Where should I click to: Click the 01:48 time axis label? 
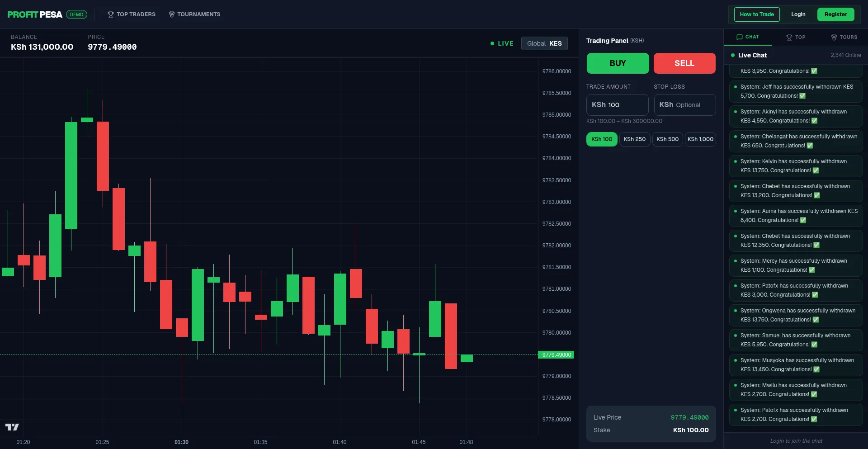466,442
